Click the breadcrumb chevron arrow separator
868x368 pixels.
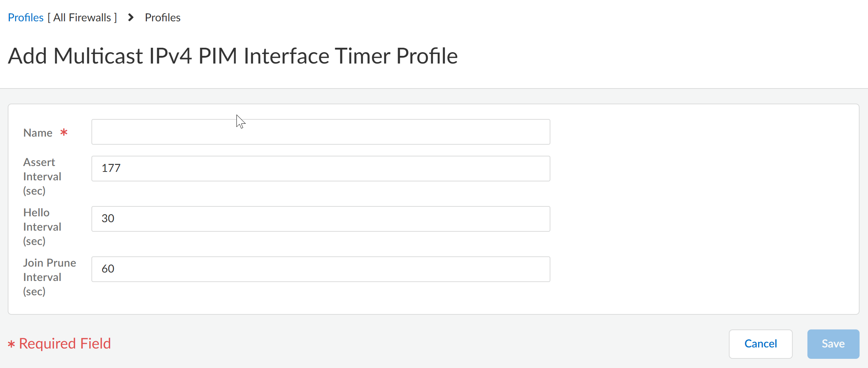[131, 18]
